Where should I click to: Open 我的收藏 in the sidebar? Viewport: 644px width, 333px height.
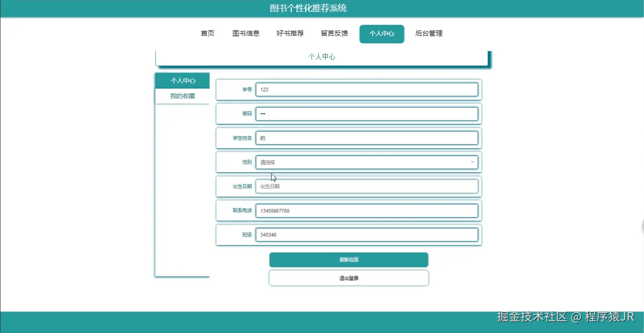(x=182, y=96)
